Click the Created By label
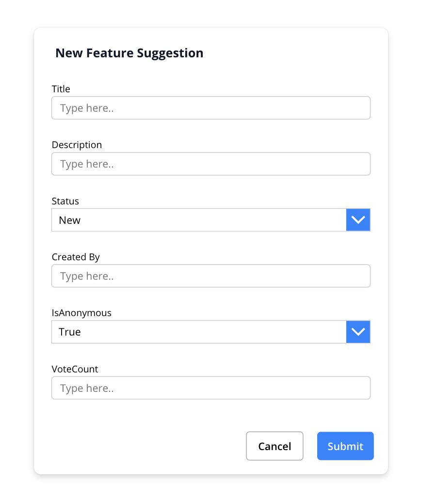This screenshot has width=421, height=504. tap(76, 257)
